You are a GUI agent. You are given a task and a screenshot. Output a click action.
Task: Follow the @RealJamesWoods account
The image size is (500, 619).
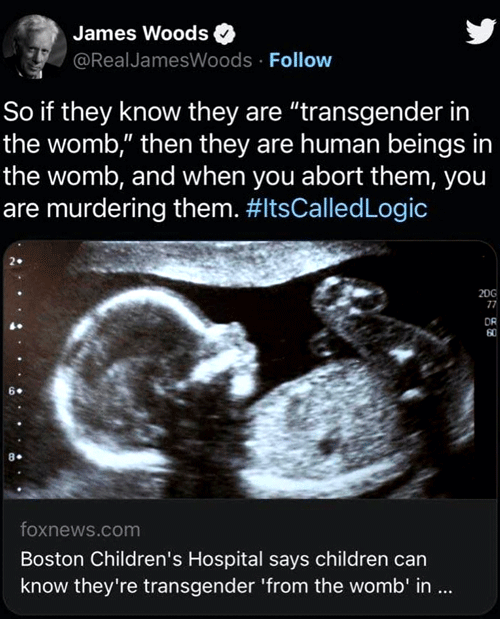300,60
